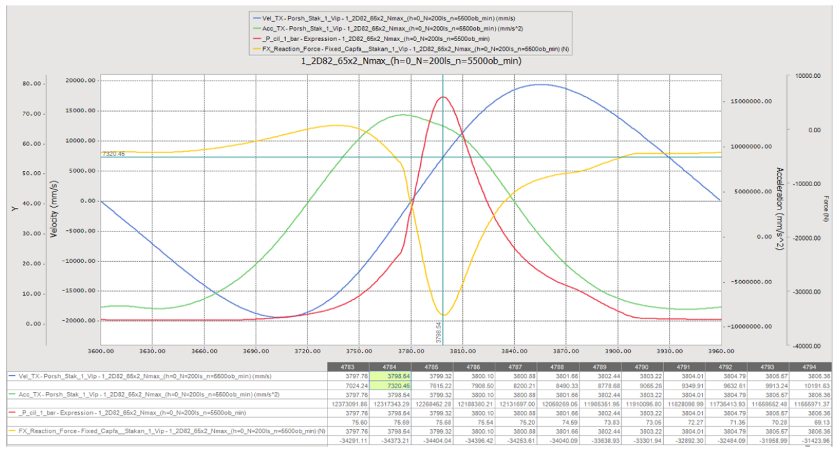Click the Acc_TX row label in the data table
Screen dimensions: 838x451
pyautogui.click(x=149, y=394)
